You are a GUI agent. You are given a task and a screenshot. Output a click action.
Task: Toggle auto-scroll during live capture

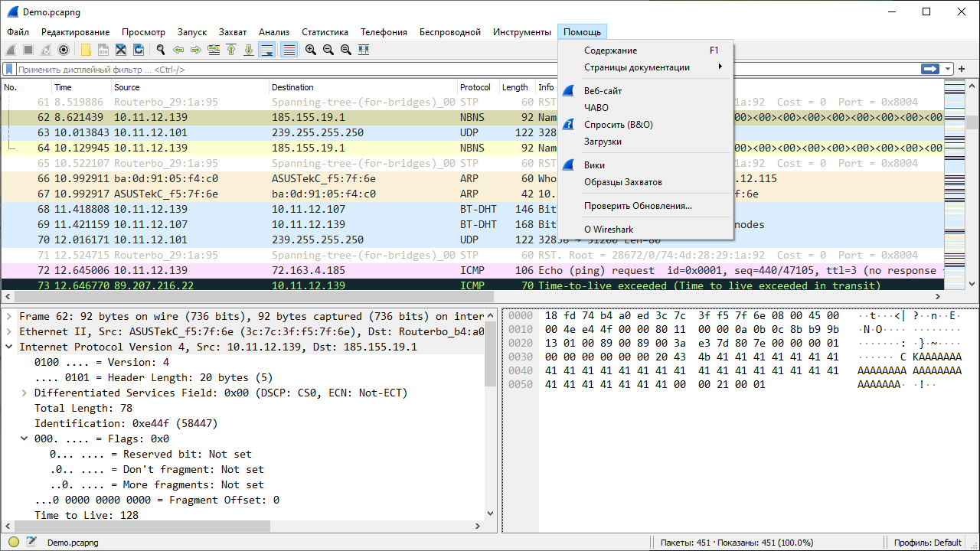pos(266,50)
